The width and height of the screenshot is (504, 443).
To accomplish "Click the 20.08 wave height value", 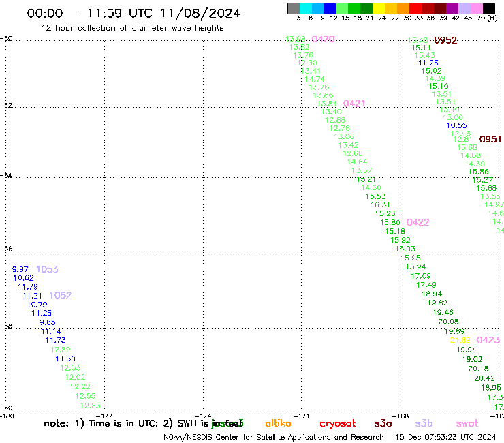I will 448,322.
